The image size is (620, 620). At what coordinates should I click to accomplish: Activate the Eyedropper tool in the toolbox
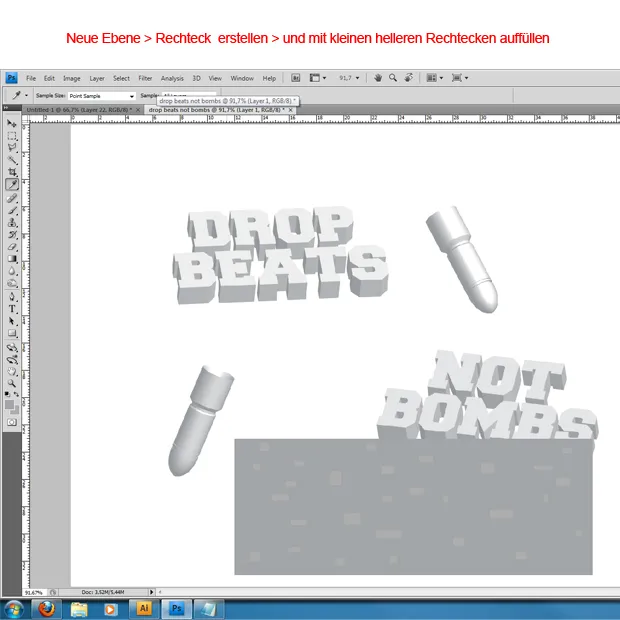(x=12, y=185)
